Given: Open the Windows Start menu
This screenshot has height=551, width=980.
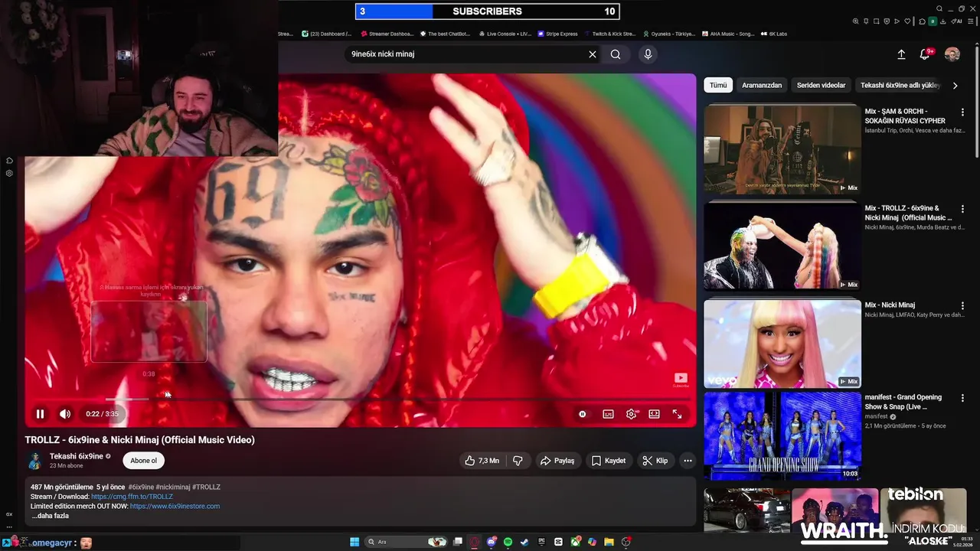Looking at the screenshot, I should tap(354, 542).
